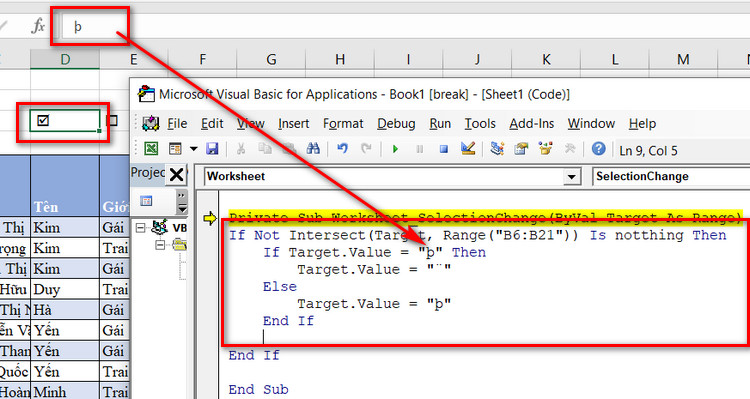
Task: Open the Add-Ins menu
Action: click(531, 124)
